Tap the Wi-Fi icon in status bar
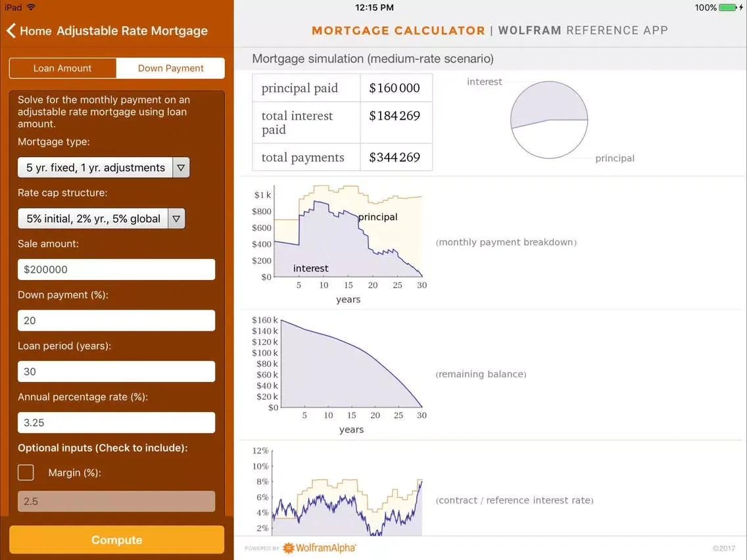The height and width of the screenshot is (560, 747). [32, 7]
